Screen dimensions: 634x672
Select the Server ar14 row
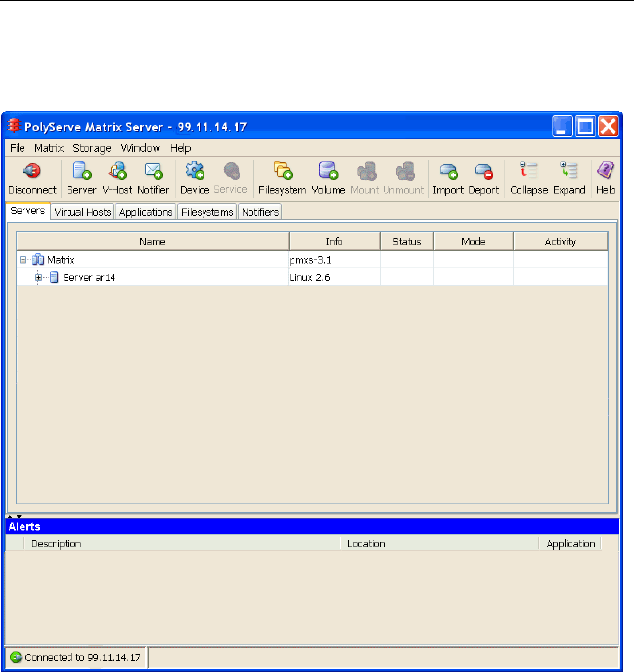(x=312, y=277)
